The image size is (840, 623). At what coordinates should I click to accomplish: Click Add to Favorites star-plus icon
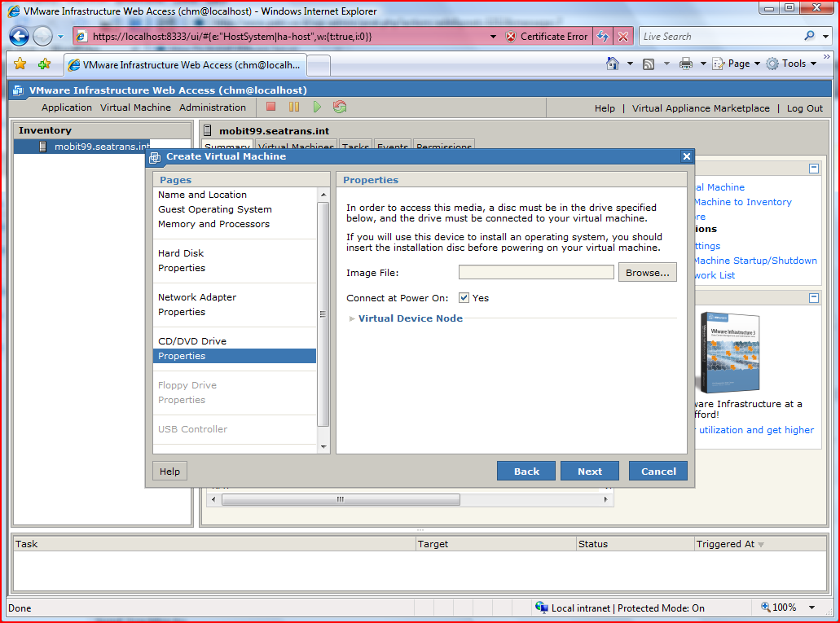click(45, 64)
